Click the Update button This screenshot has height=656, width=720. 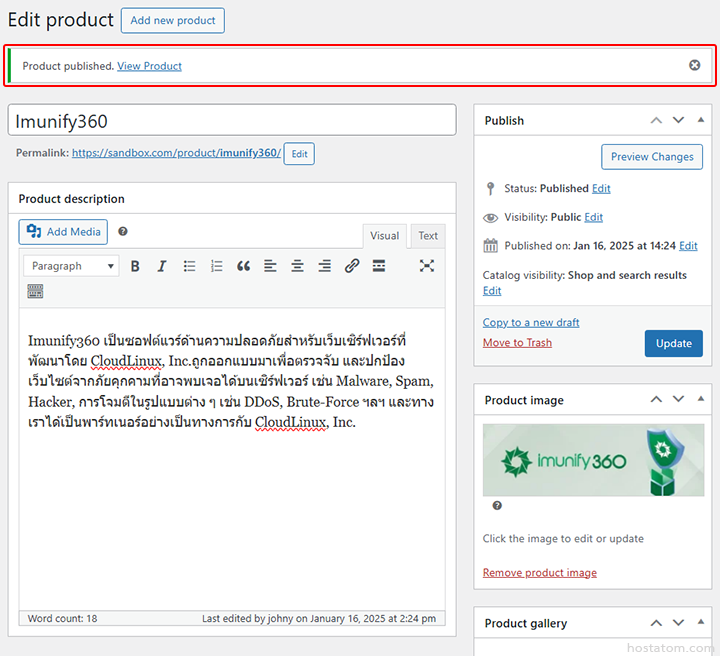pos(674,343)
